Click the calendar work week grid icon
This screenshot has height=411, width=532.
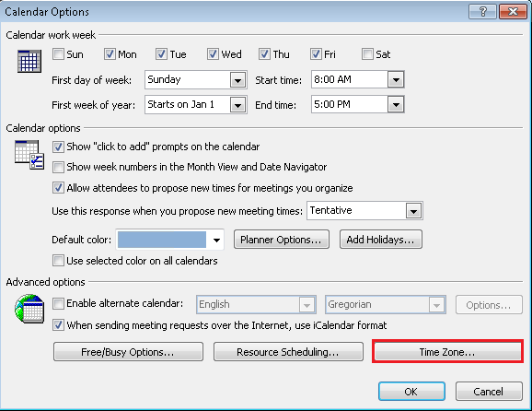(29, 61)
